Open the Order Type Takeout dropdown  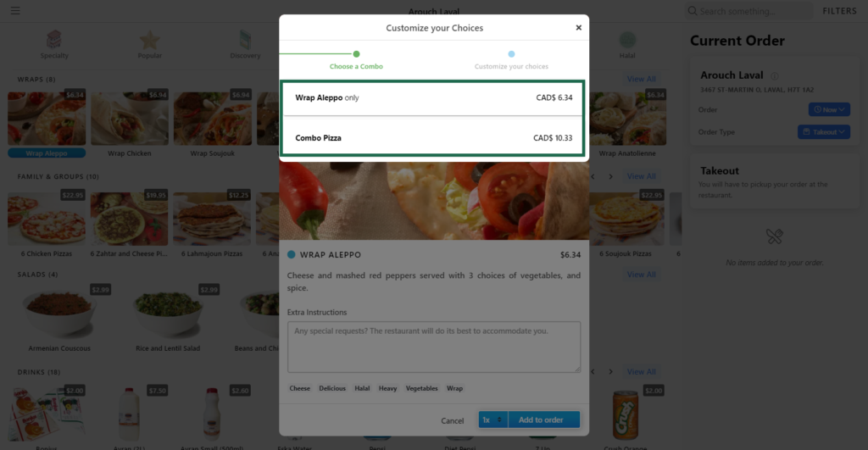click(824, 131)
